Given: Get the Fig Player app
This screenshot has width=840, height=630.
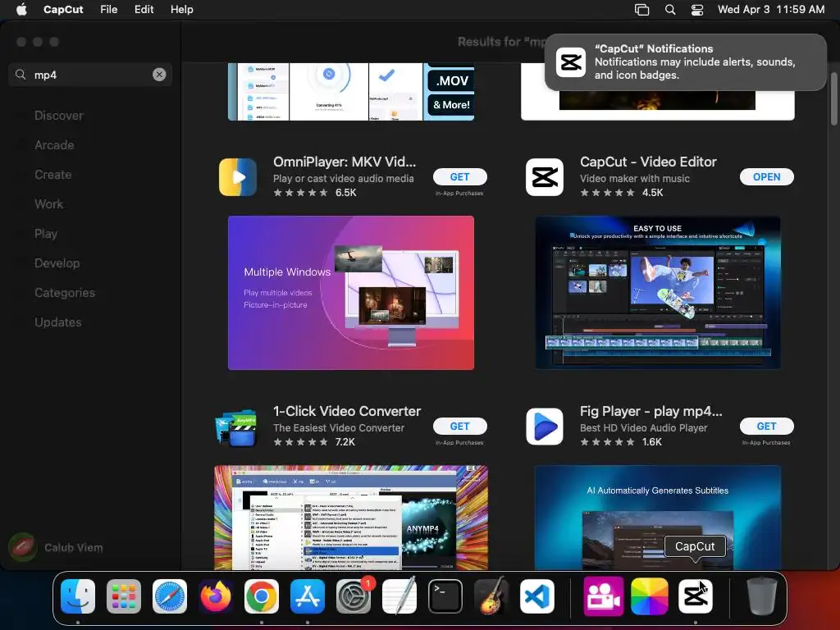Looking at the screenshot, I should click(767, 426).
